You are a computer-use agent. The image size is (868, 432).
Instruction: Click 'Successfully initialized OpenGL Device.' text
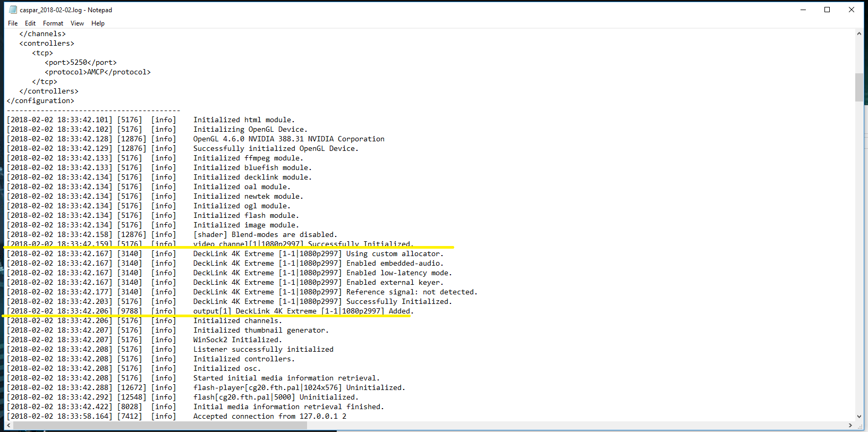click(276, 149)
